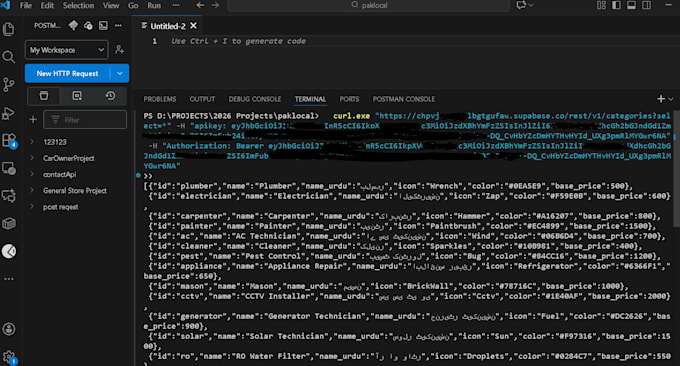Open the Postman activity bar icon
Image resolution: width=680 pixels, height=366 pixels.
(x=9, y=251)
